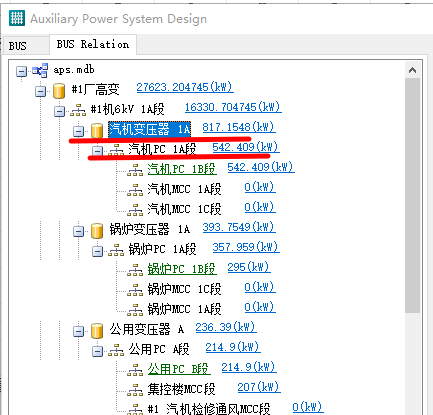The image size is (433, 415).
Task: Click the scrollbar up arrow
Action: [x=412, y=70]
